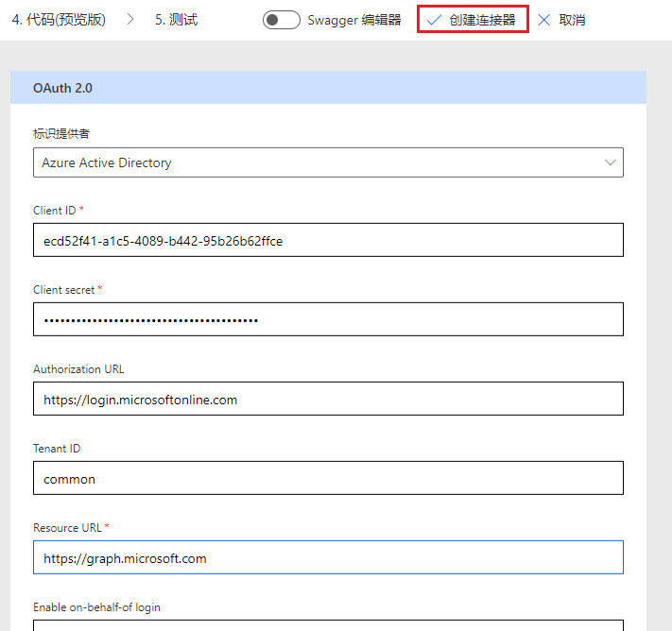The width and height of the screenshot is (672, 631).
Task: Open the 标识提供者 Azure Active Directory dropdown
Action: tap(328, 162)
